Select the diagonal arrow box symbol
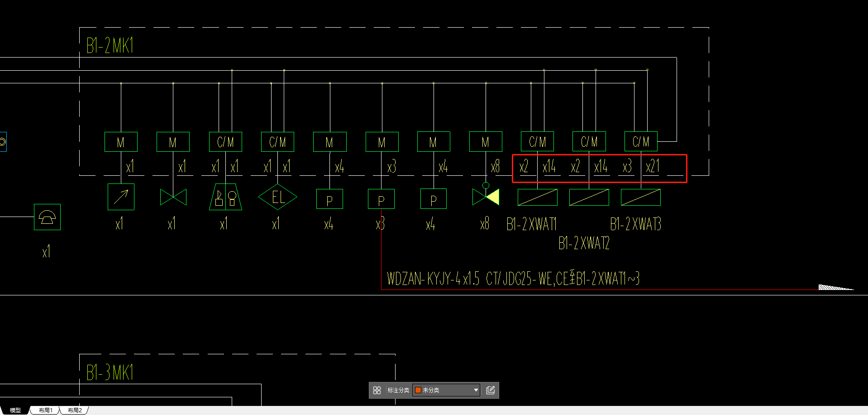 121,197
